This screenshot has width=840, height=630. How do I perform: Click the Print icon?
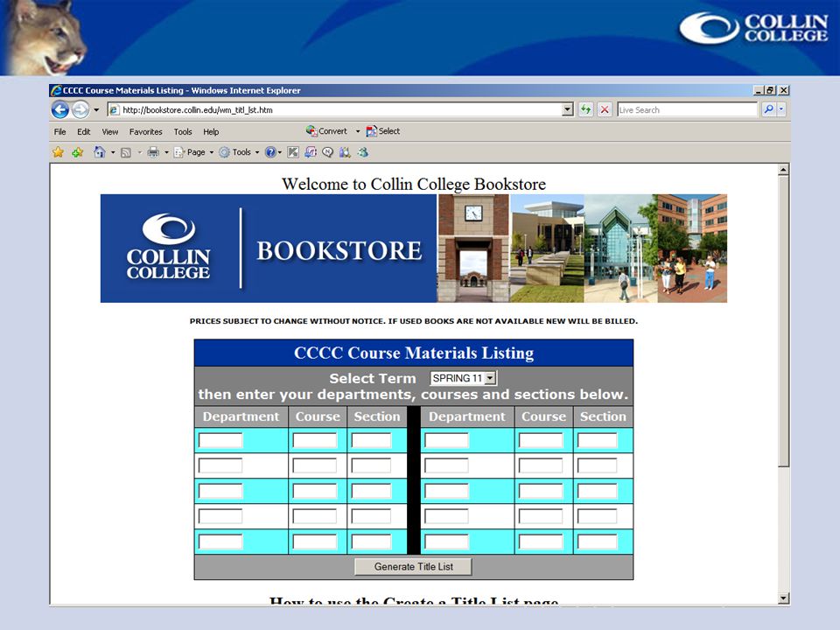(x=153, y=152)
